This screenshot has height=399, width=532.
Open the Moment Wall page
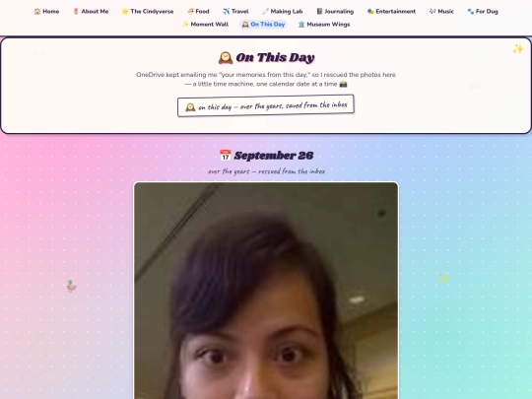click(x=205, y=25)
